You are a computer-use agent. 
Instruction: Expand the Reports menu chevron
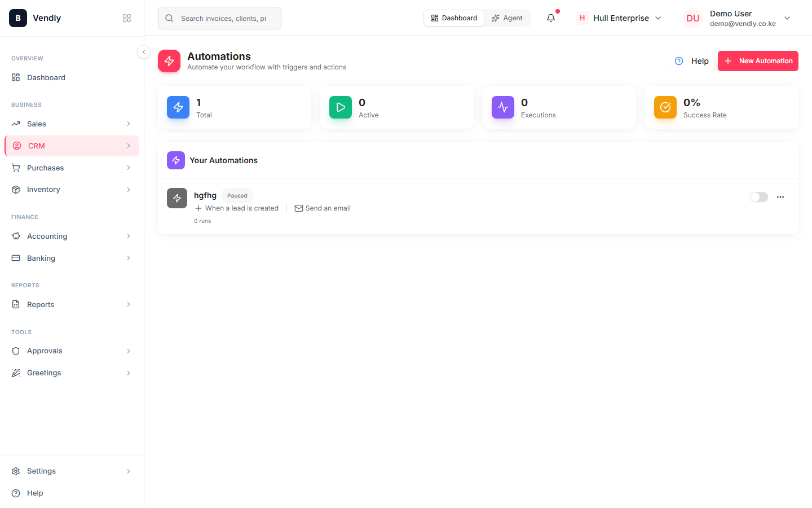[x=129, y=304]
